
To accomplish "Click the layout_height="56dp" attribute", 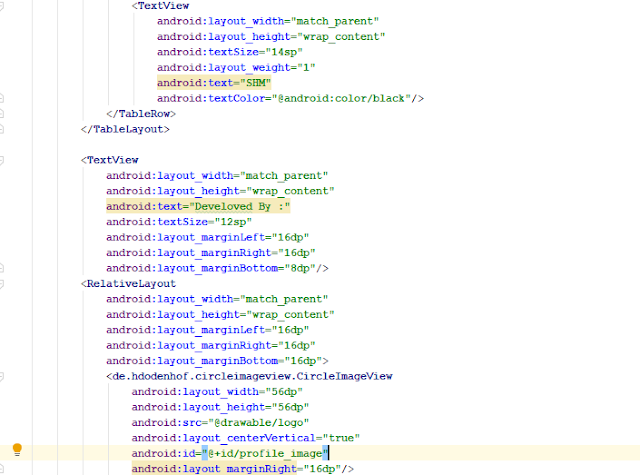I will [220, 407].
